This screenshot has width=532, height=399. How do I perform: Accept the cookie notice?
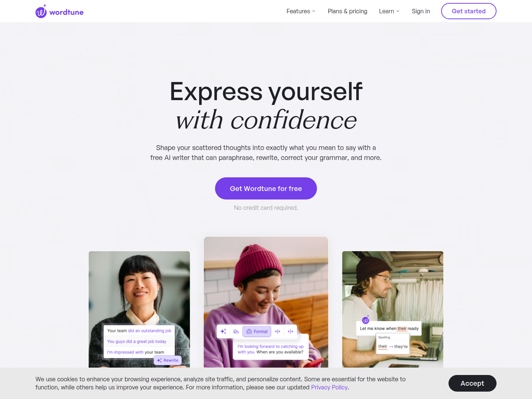pos(472,383)
